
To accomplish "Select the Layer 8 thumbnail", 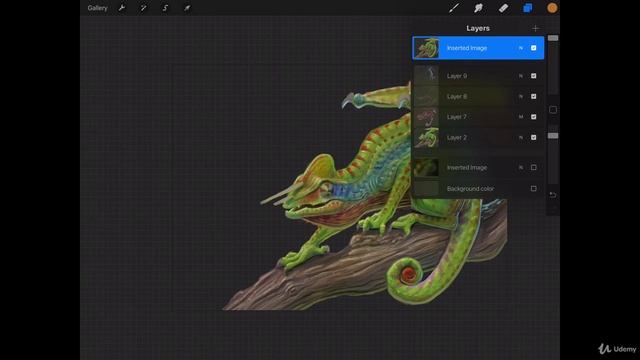I will click(x=426, y=96).
